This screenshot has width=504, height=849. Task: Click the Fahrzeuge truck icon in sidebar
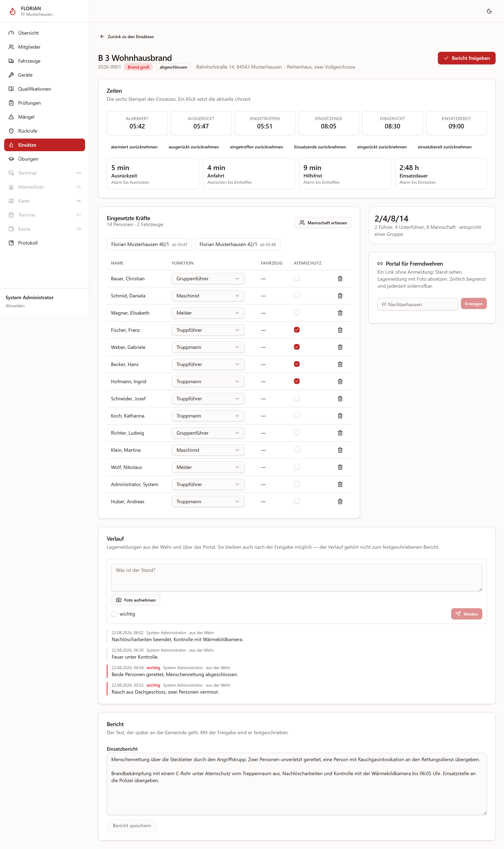[11, 61]
